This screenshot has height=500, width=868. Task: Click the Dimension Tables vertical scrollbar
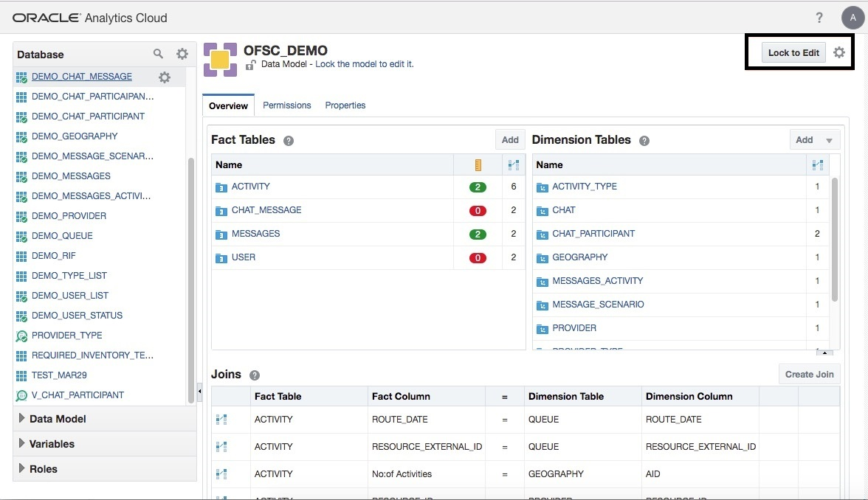click(x=835, y=240)
